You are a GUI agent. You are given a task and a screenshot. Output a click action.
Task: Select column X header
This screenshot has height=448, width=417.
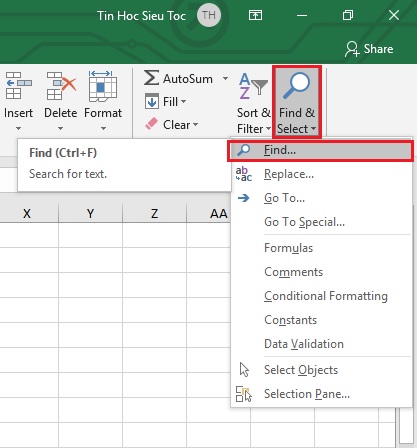[x=27, y=213]
